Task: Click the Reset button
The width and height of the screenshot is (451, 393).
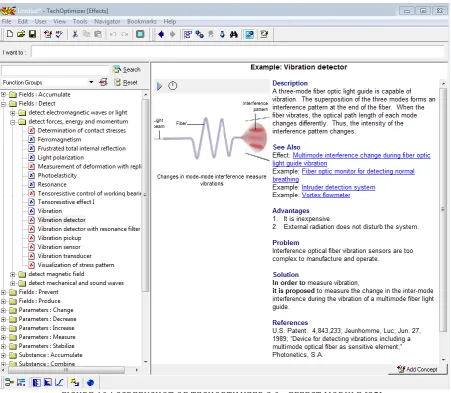Action: pos(126,82)
